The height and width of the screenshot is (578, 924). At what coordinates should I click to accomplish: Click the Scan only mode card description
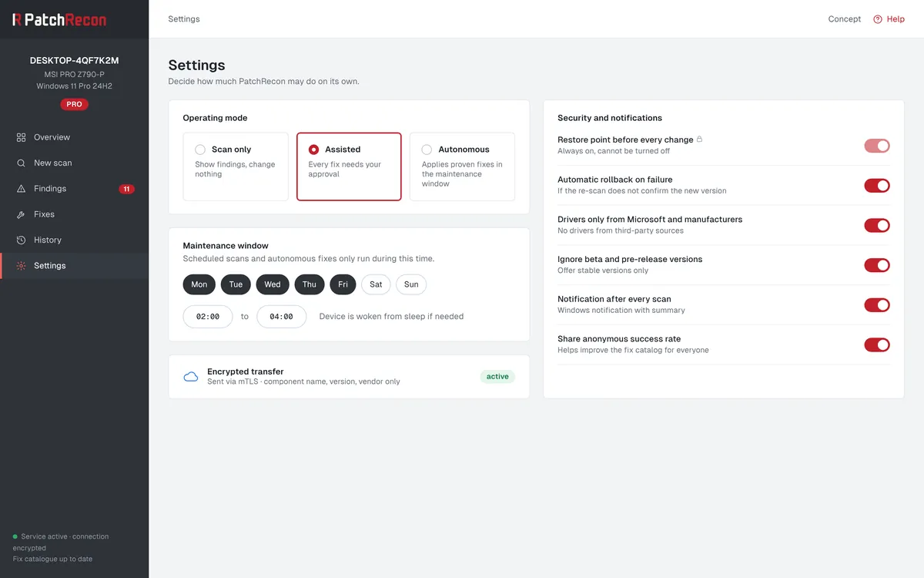pos(235,170)
